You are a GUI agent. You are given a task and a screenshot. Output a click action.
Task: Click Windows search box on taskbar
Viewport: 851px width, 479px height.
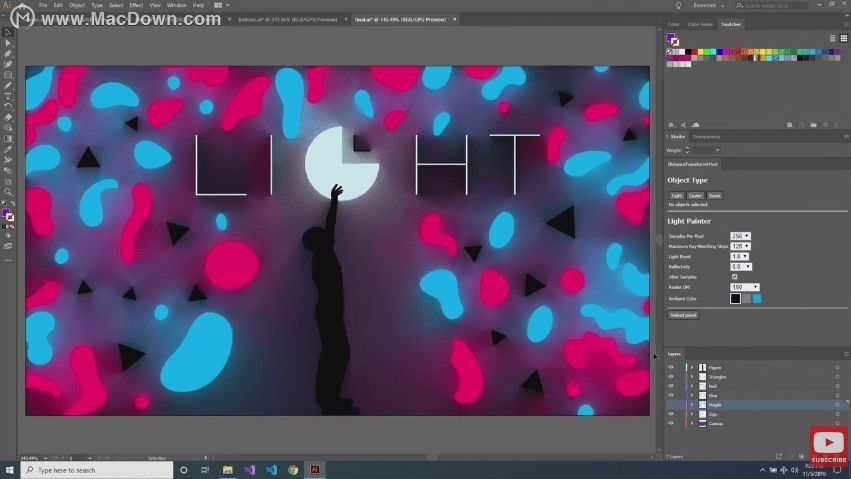pos(97,470)
